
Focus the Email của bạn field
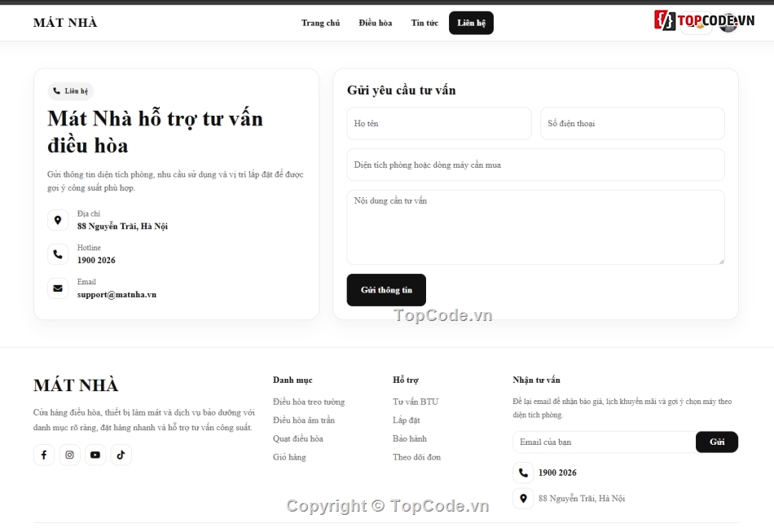tap(605, 442)
